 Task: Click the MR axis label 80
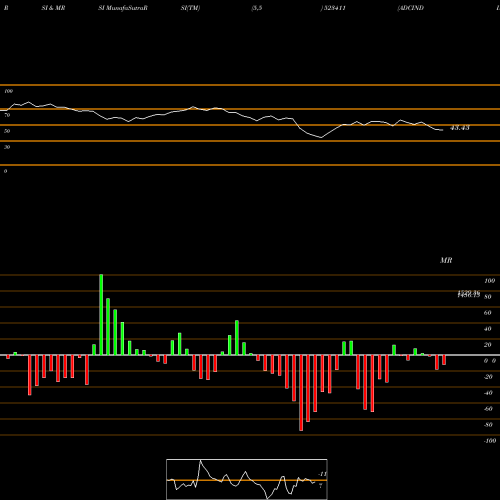coord(488,297)
